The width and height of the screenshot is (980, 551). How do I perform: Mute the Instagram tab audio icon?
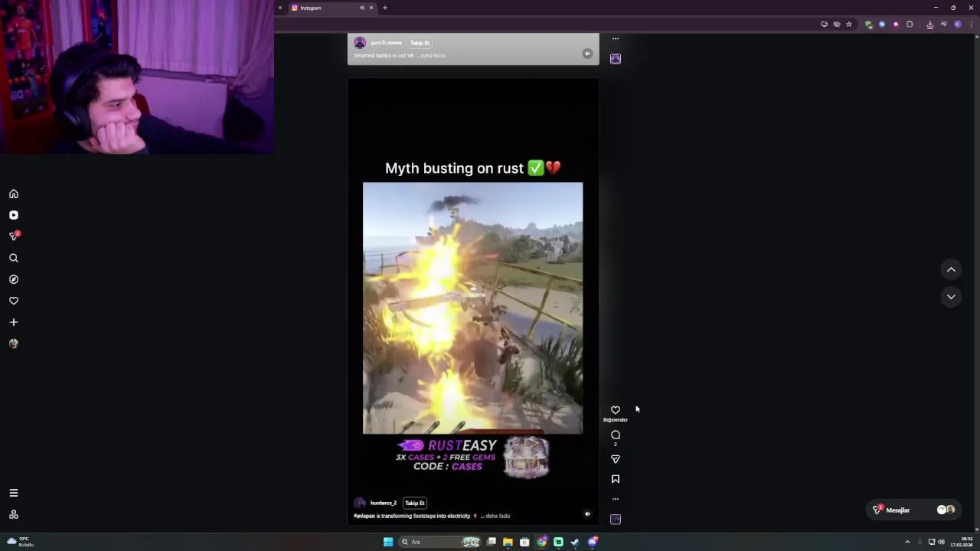coord(362,8)
